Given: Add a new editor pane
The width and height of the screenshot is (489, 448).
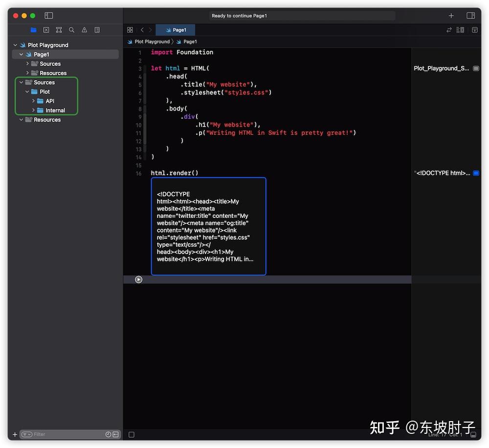Looking at the screenshot, I should [475, 30].
